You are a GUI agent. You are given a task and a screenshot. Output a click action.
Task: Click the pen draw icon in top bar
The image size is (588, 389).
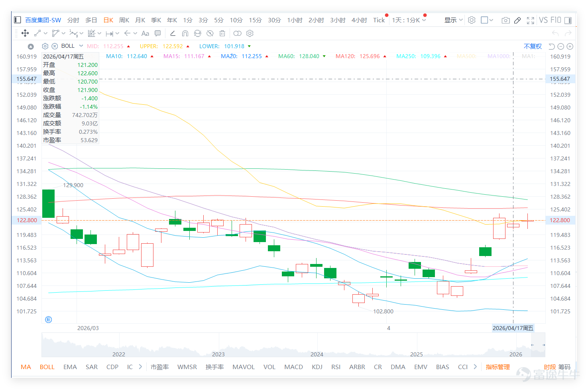click(x=517, y=20)
